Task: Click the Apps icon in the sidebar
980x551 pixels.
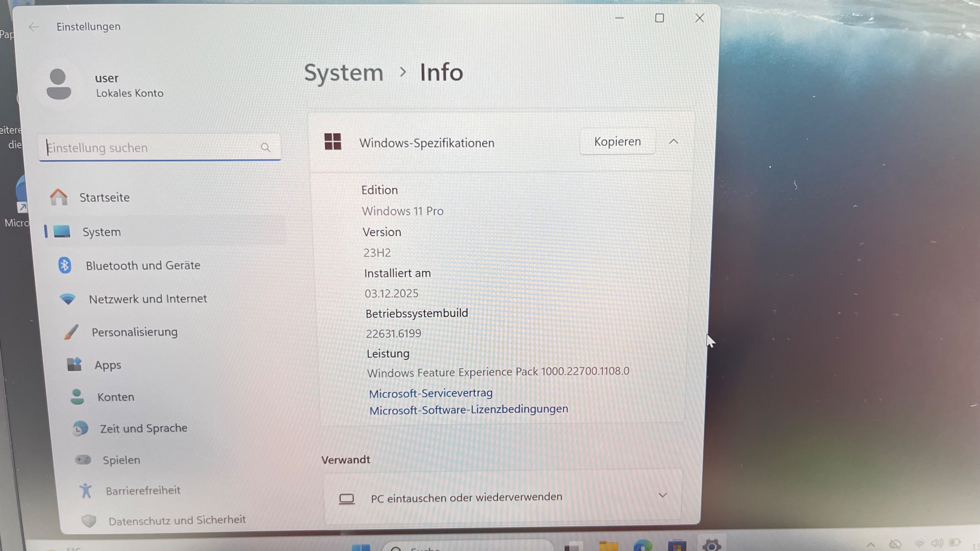Action: click(x=75, y=364)
